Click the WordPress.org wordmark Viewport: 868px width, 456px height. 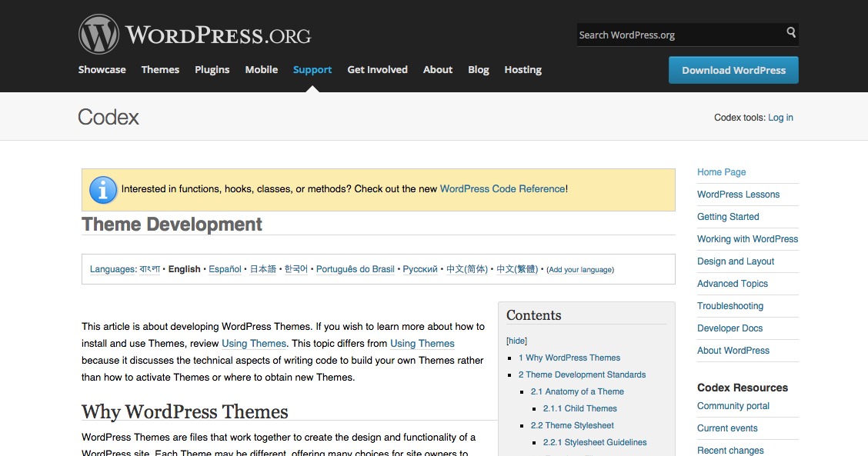[218, 35]
